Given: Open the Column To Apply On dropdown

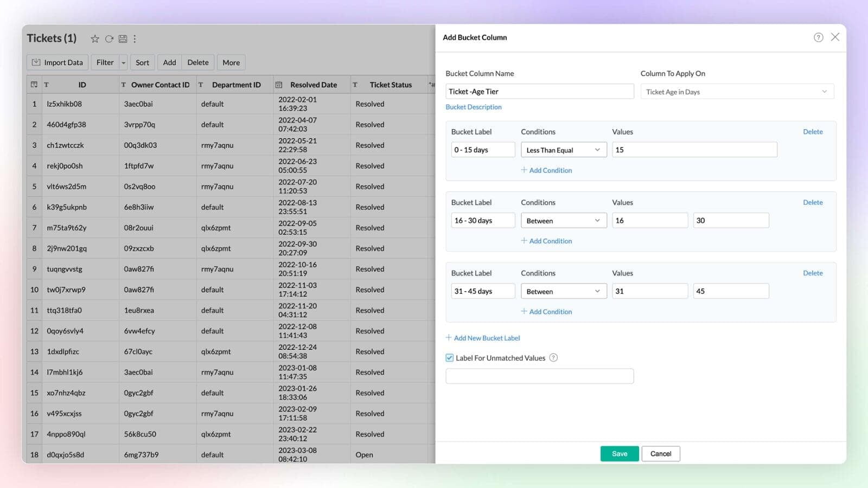Looking at the screenshot, I should pyautogui.click(x=737, y=92).
